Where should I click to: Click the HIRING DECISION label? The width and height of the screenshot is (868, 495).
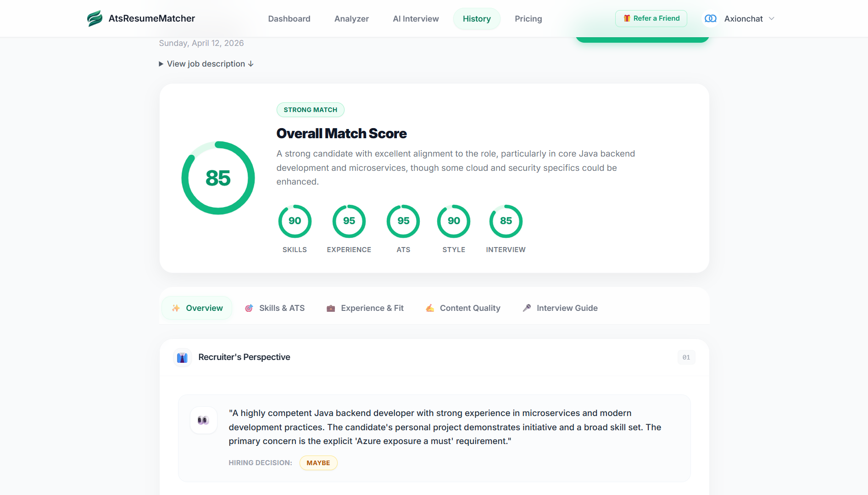point(260,463)
